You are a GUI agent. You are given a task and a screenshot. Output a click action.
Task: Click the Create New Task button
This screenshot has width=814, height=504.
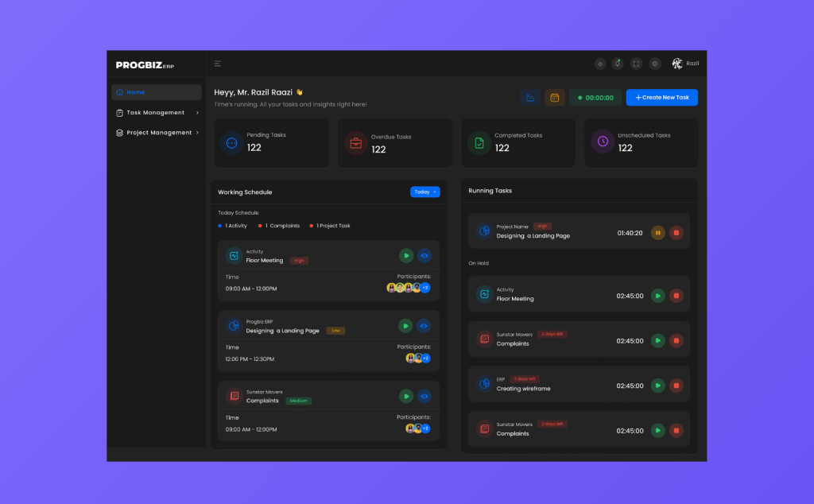click(x=661, y=98)
